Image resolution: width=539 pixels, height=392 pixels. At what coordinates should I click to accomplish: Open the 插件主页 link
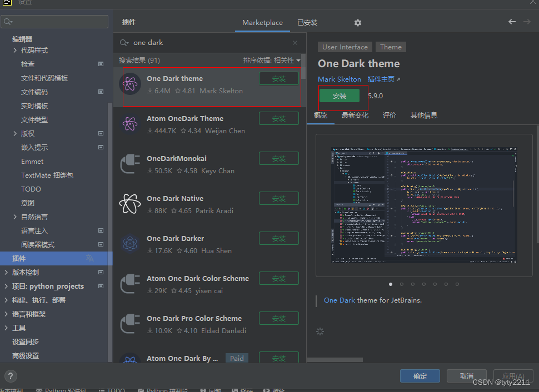(x=381, y=79)
